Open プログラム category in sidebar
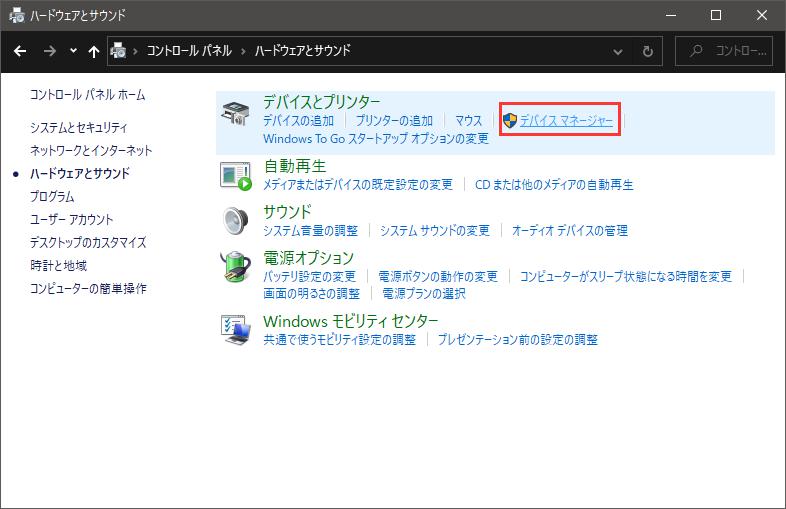 [52, 197]
